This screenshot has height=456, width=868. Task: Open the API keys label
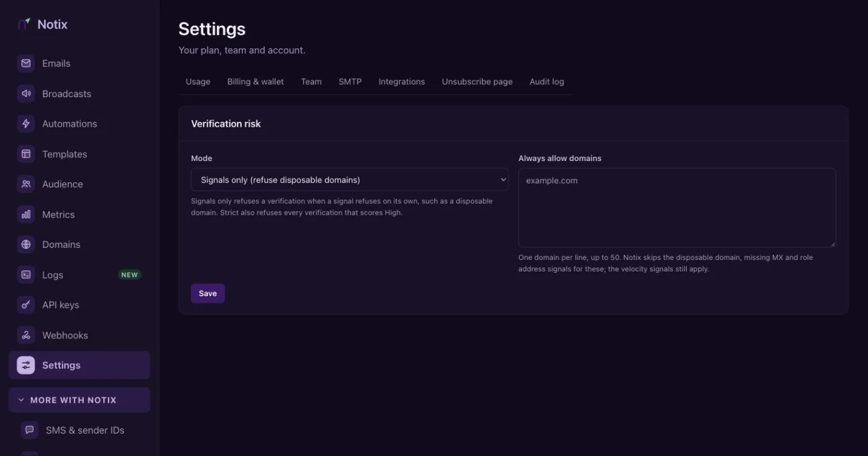[60, 305]
